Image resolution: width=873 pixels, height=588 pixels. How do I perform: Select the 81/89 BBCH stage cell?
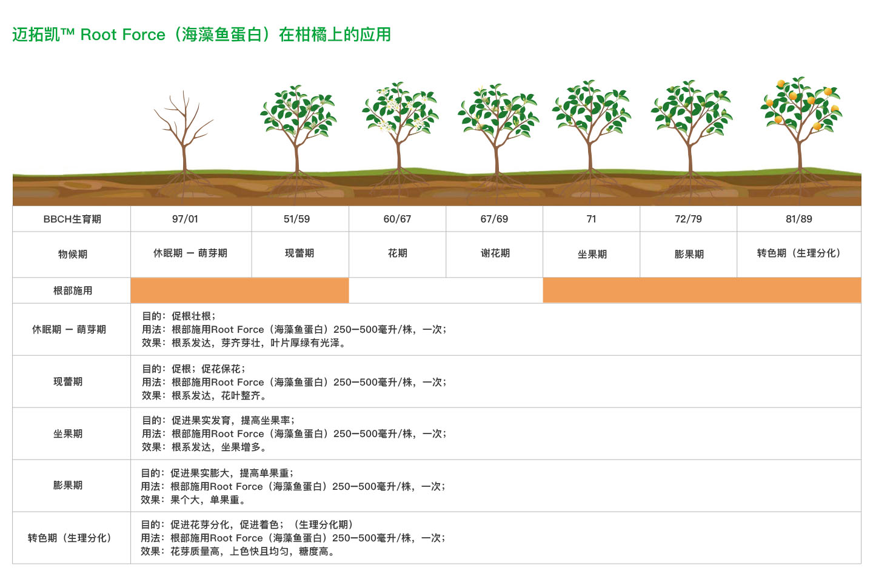point(798,219)
